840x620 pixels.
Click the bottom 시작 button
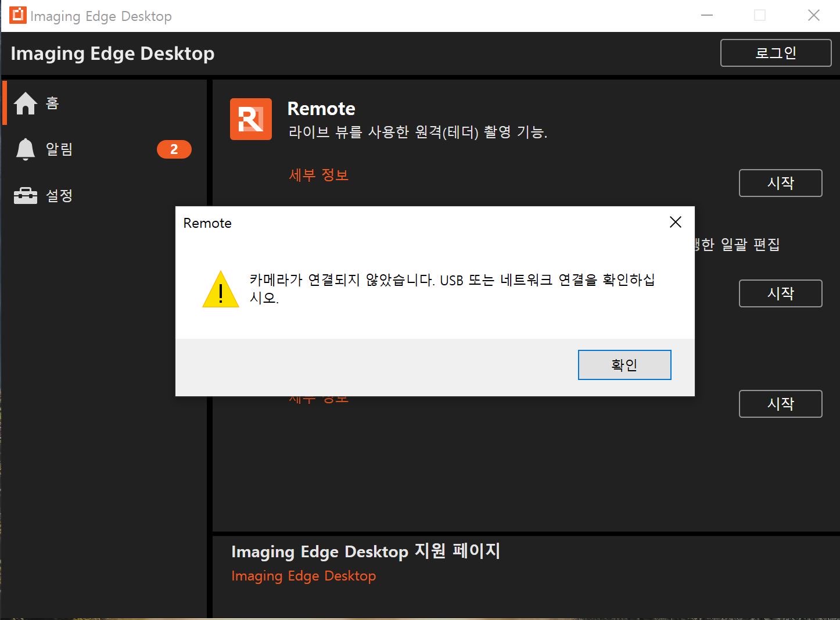[781, 404]
